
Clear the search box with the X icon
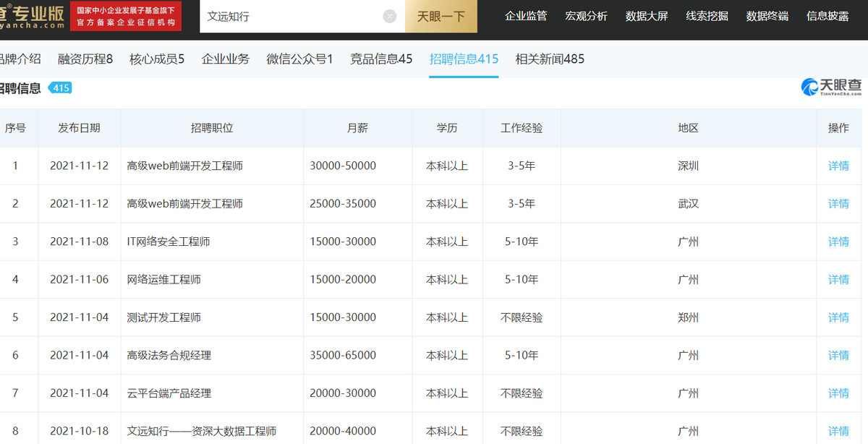(x=390, y=16)
